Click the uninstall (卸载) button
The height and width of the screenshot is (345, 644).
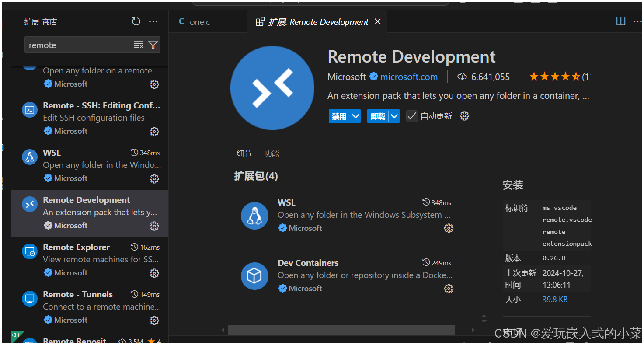tap(378, 116)
